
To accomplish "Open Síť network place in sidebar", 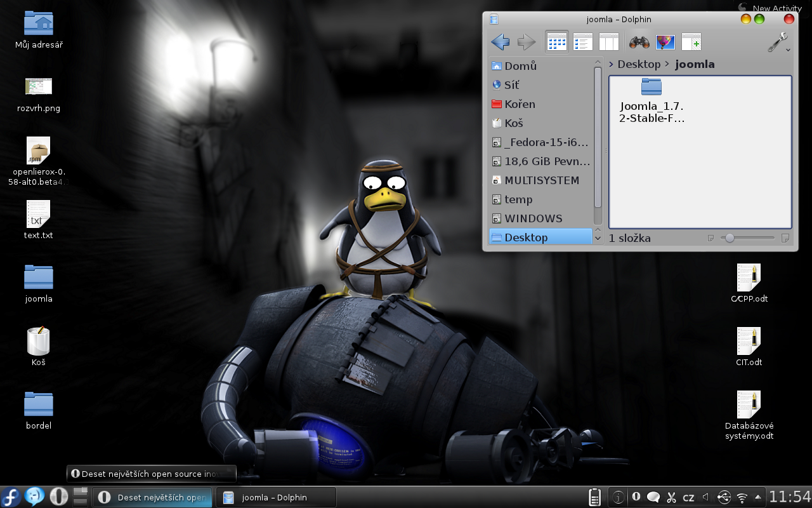I will (x=540, y=85).
